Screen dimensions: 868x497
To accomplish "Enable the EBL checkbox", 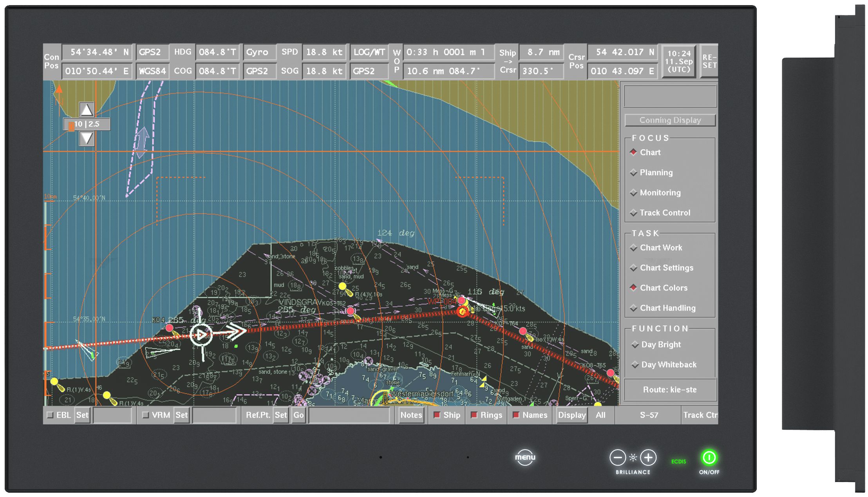I will click(50, 415).
